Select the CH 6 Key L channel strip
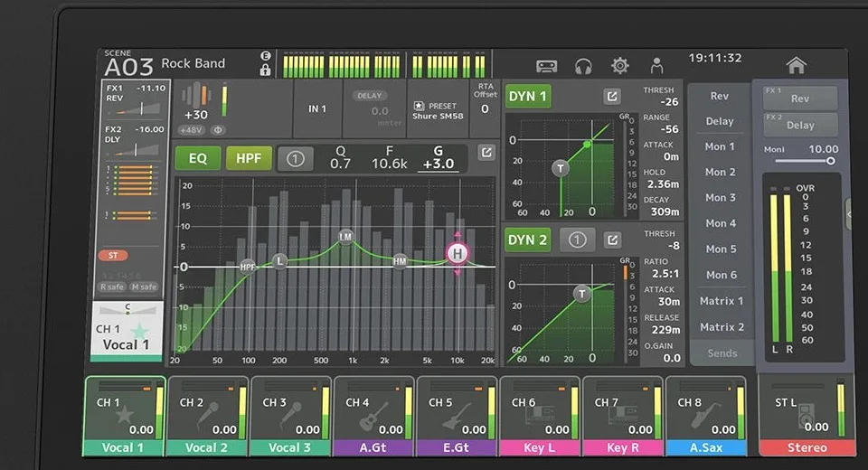The width and height of the screenshot is (868, 470). point(540,417)
